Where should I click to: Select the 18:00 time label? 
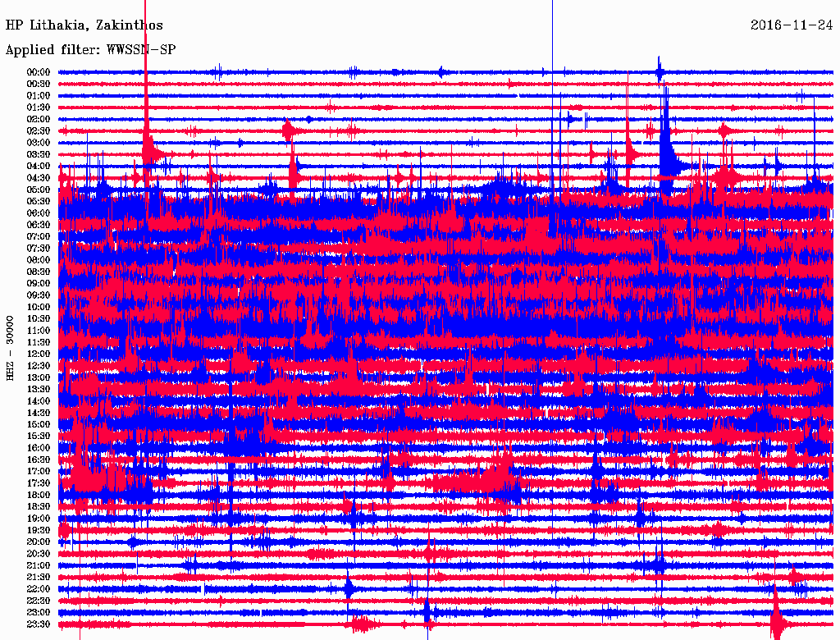point(39,496)
